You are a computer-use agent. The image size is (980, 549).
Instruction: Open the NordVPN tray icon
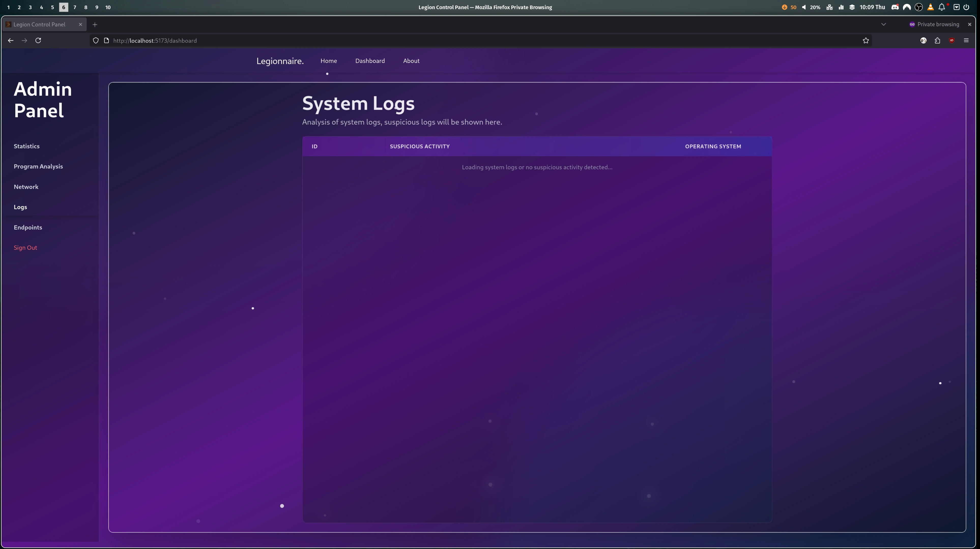click(x=907, y=7)
